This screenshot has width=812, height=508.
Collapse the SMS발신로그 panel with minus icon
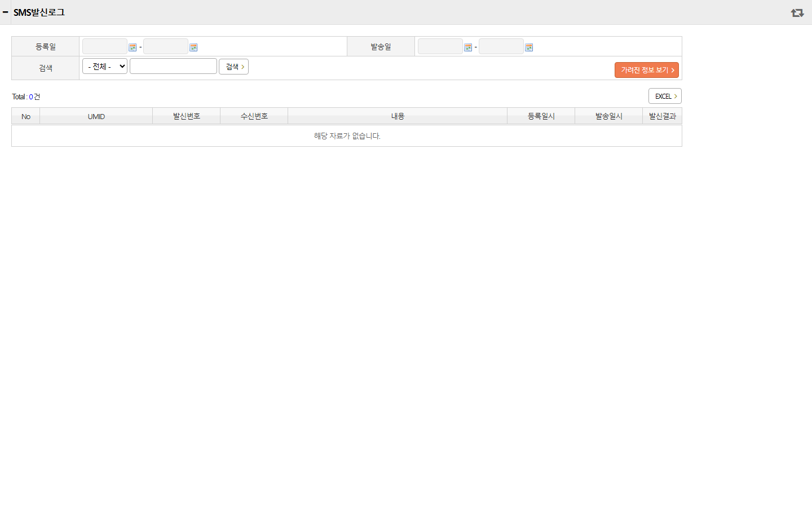[5, 12]
